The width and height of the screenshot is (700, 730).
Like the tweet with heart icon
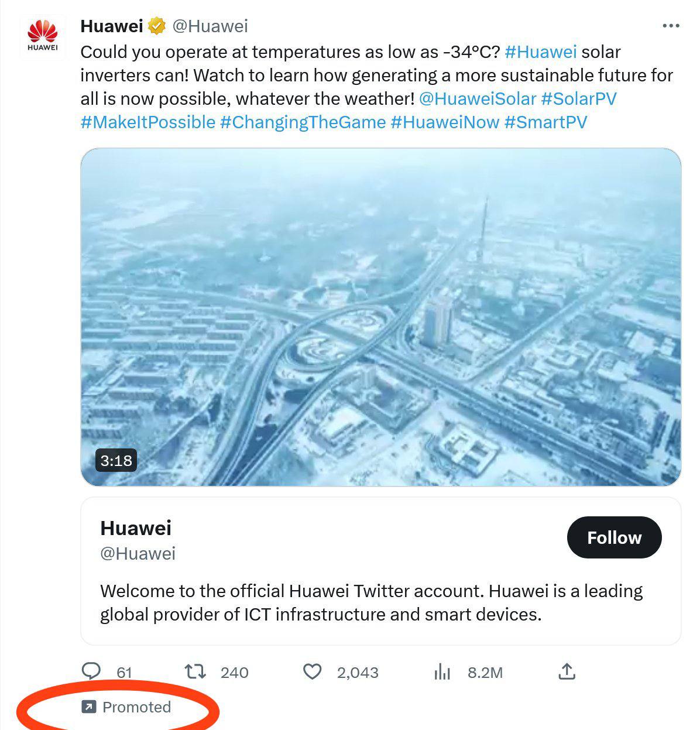tap(313, 671)
